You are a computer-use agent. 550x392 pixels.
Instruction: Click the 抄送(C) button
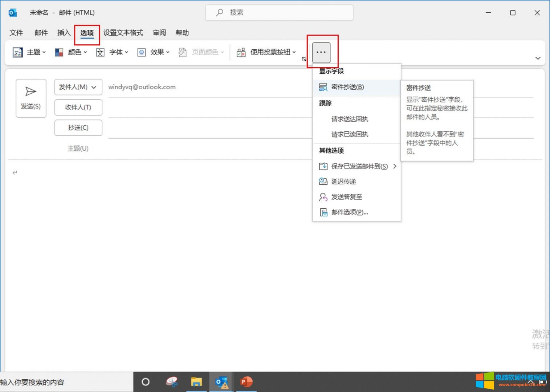point(78,128)
